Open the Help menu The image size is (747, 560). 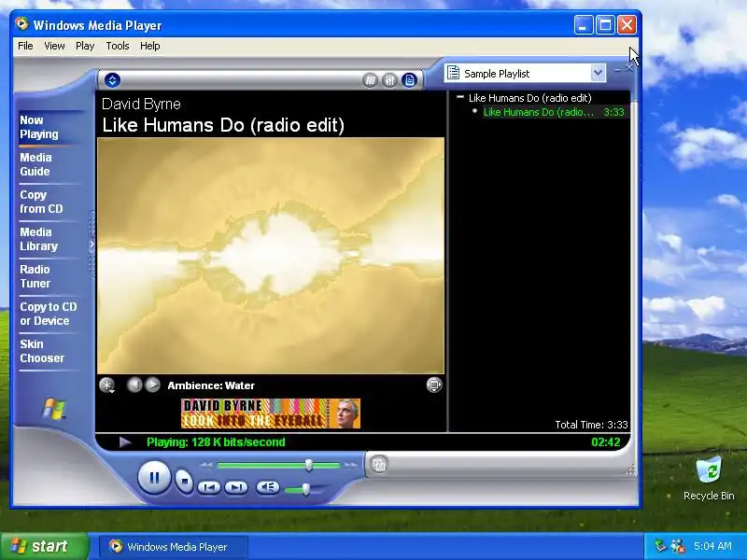150,46
